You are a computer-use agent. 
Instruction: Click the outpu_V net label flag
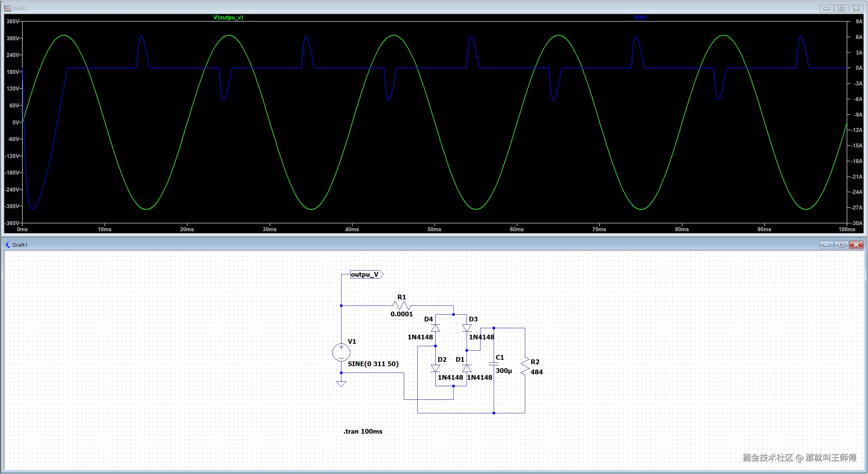[367, 274]
